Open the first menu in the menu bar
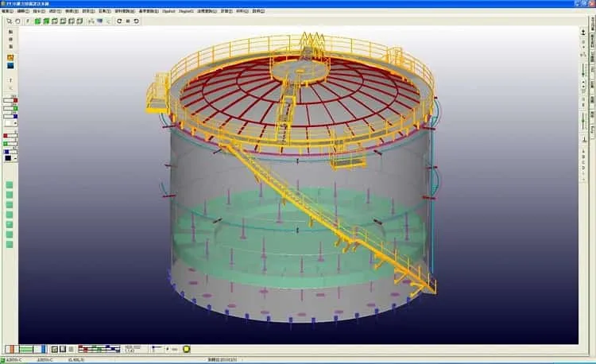596x364 pixels. coord(7,11)
